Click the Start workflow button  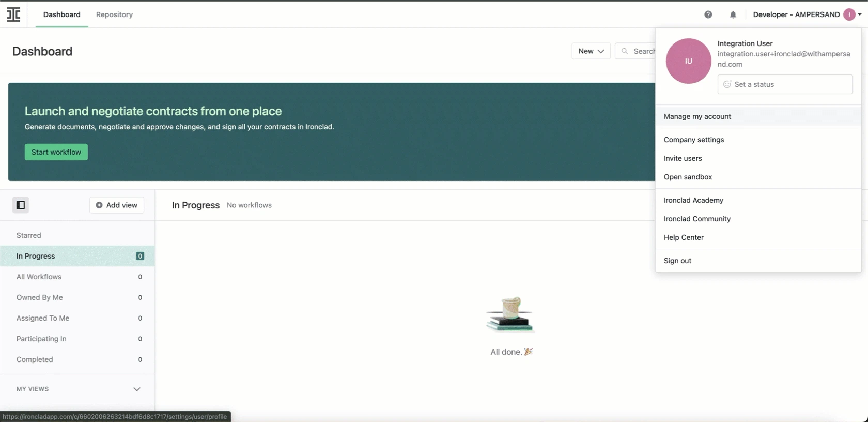point(56,152)
